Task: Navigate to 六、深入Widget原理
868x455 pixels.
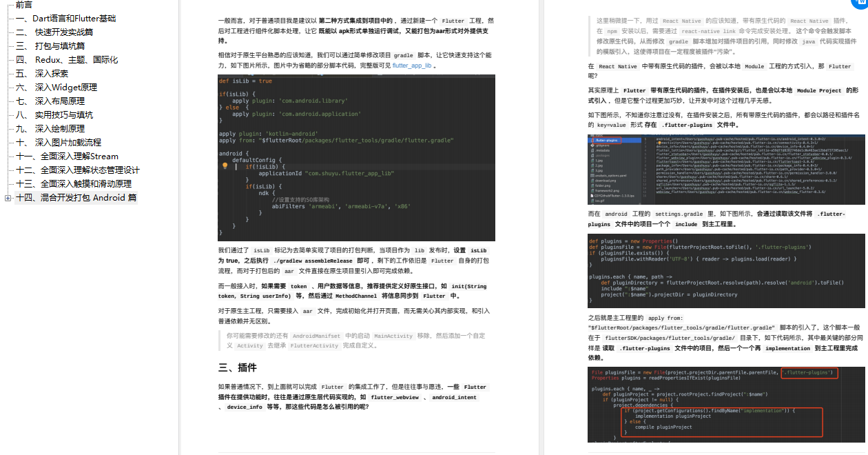Action: pyautogui.click(x=56, y=88)
